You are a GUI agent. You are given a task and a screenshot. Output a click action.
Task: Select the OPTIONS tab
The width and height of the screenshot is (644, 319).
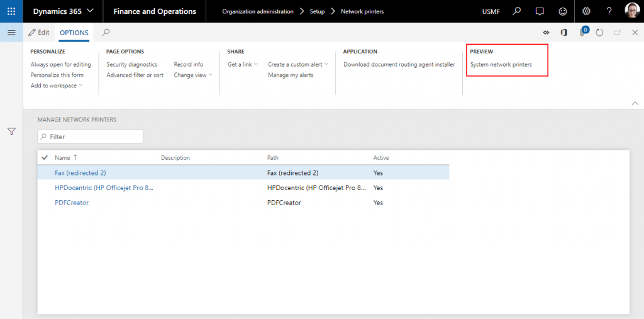click(74, 33)
